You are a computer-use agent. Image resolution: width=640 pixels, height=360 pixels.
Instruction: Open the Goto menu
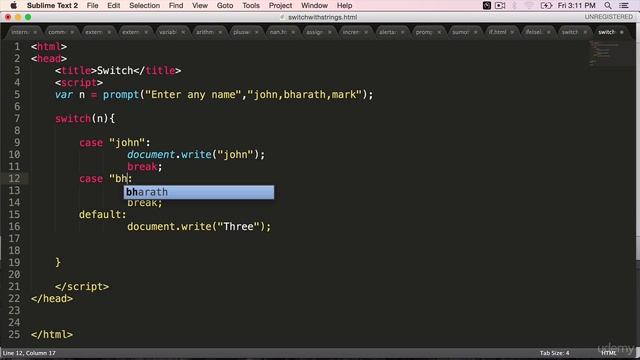click(x=225, y=5)
